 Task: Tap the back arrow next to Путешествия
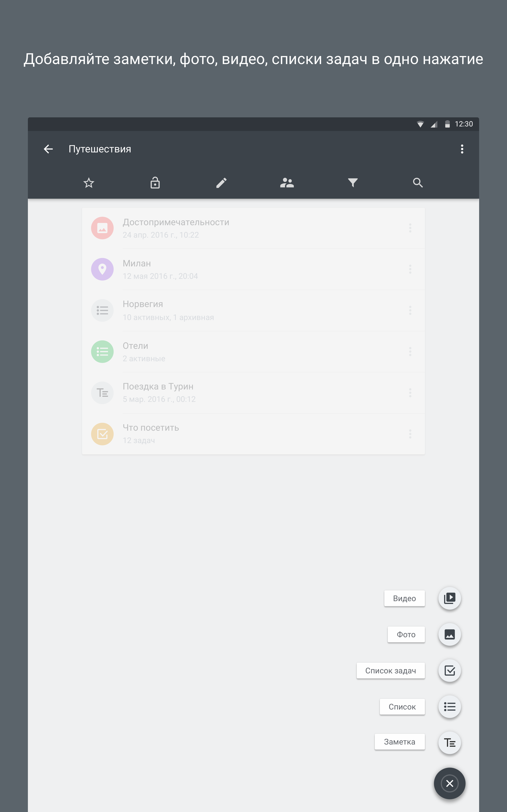(48, 149)
